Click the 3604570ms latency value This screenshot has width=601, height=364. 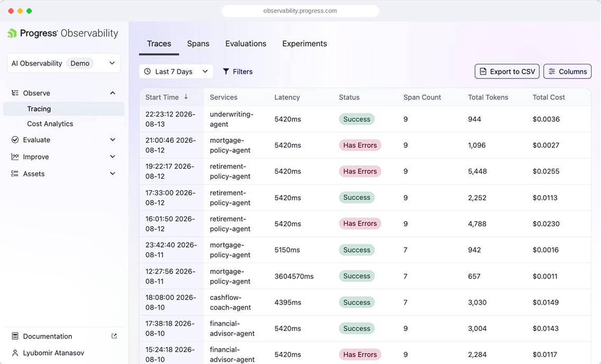(x=294, y=276)
